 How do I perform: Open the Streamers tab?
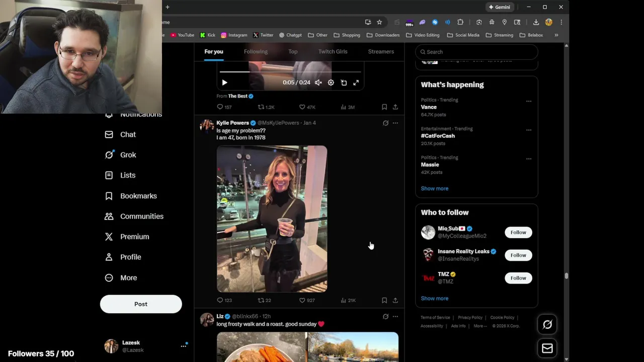tap(381, 52)
